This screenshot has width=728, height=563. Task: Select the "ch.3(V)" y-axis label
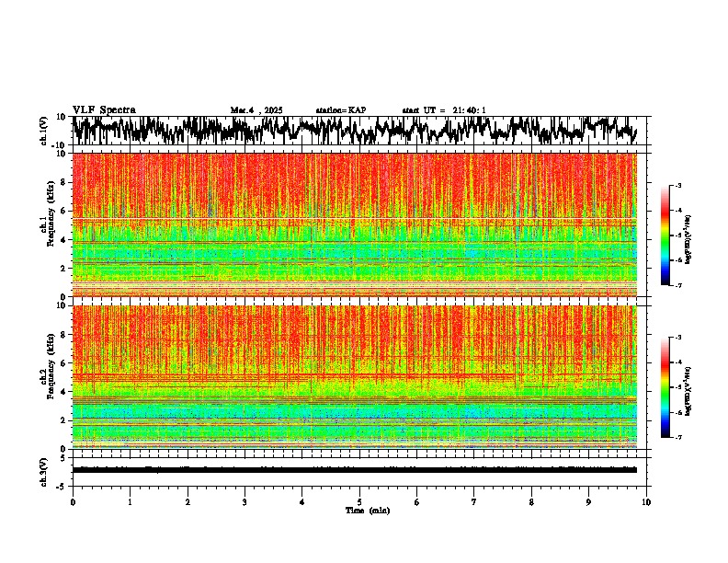(44, 472)
